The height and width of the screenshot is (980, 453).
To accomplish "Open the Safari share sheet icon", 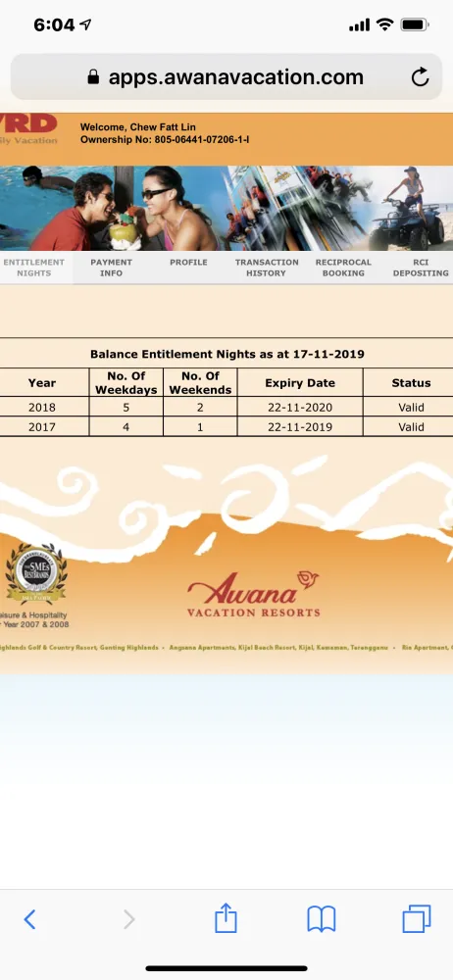I will [x=226, y=918].
